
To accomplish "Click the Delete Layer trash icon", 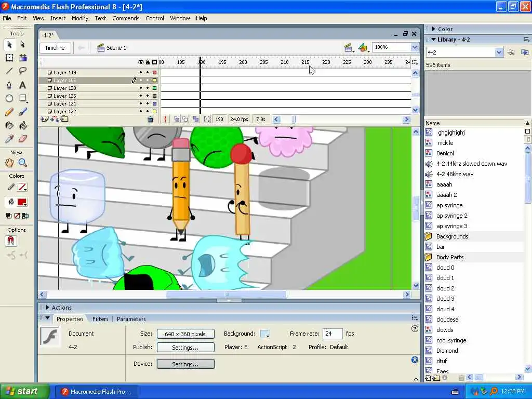I will (x=150, y=119).
